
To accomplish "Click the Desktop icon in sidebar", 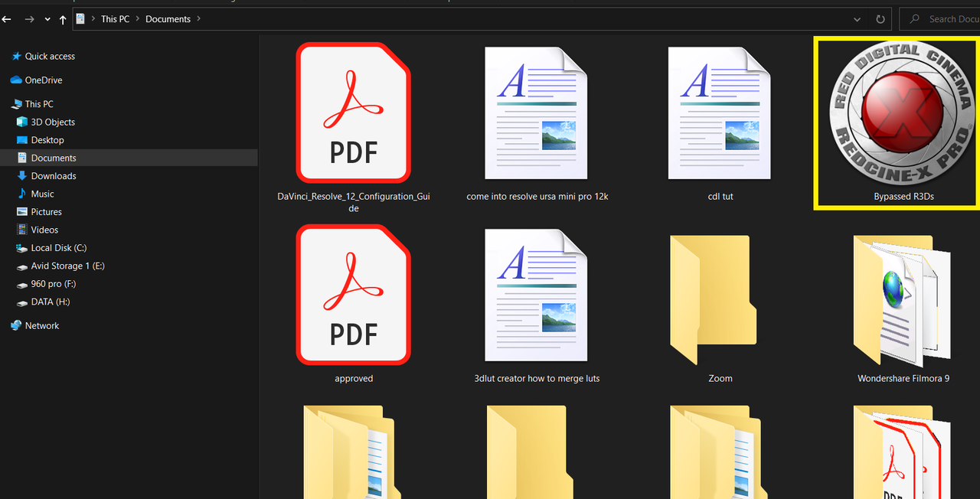I will 22,140.
